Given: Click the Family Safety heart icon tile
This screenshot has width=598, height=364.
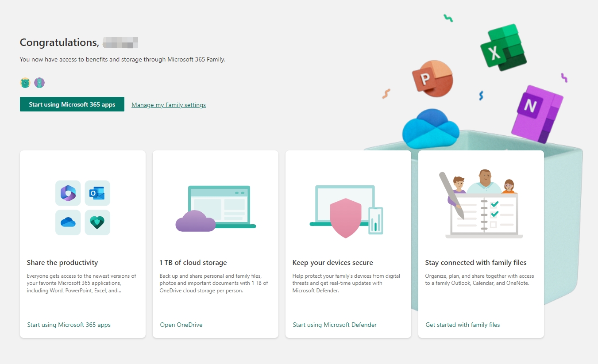Looking at the screenshot, I should coord(97,222).
